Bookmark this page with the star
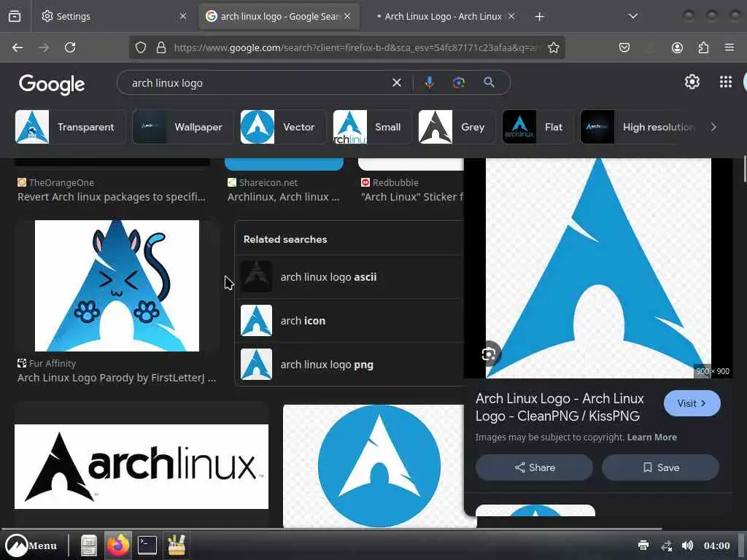747x560 pixels. pos(554,47)
